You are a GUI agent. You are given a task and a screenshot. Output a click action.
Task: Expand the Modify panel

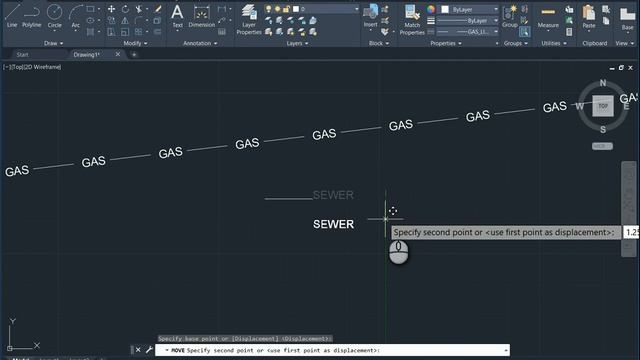click(135, 43)
